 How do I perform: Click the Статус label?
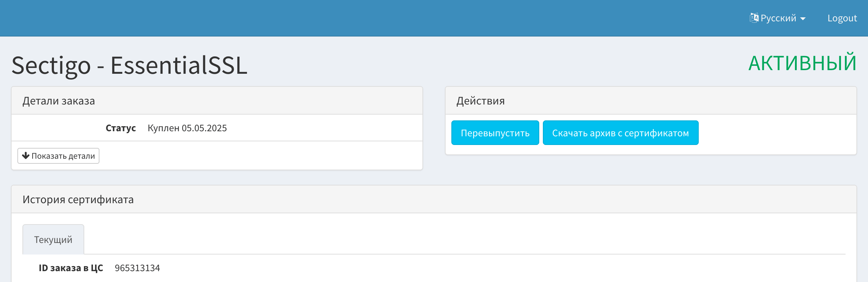tap(121, 128)
